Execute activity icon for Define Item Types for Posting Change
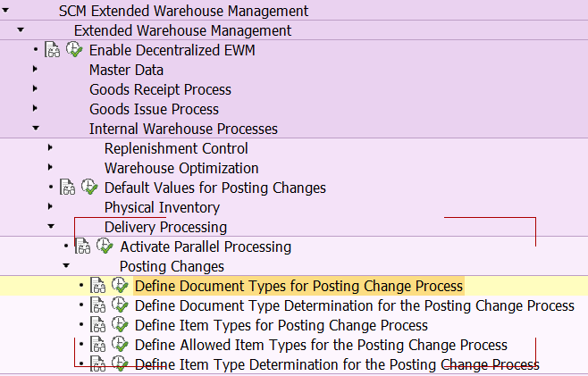Viewport: 588px width, 376px height. 120,324
